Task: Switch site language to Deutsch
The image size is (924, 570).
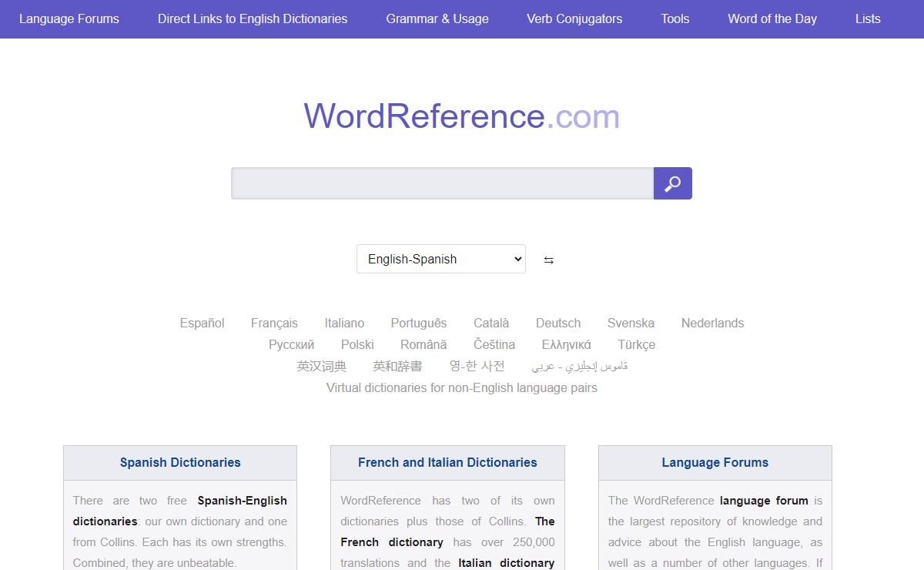Action: (558, 323)
